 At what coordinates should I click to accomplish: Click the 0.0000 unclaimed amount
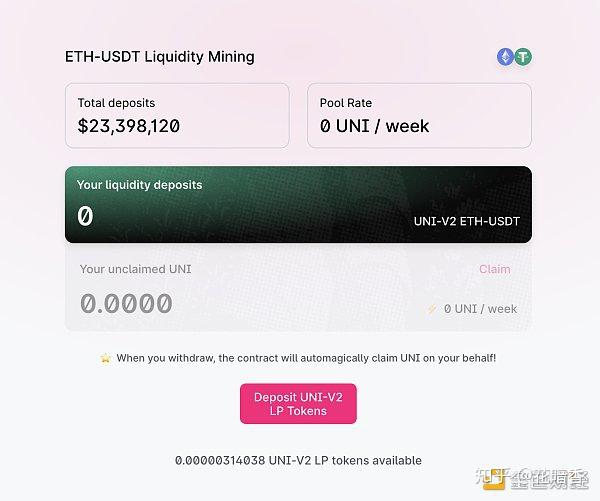[126, 304]
